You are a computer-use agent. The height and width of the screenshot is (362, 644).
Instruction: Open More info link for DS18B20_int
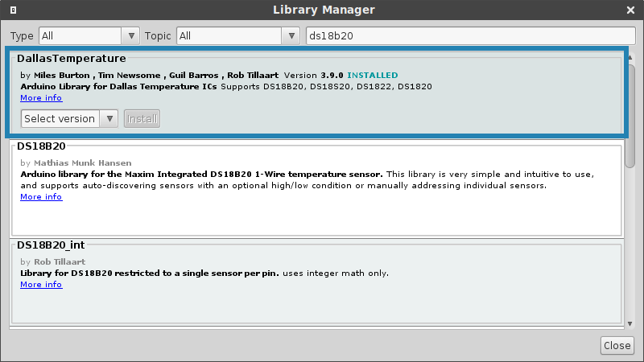[41, 285]
